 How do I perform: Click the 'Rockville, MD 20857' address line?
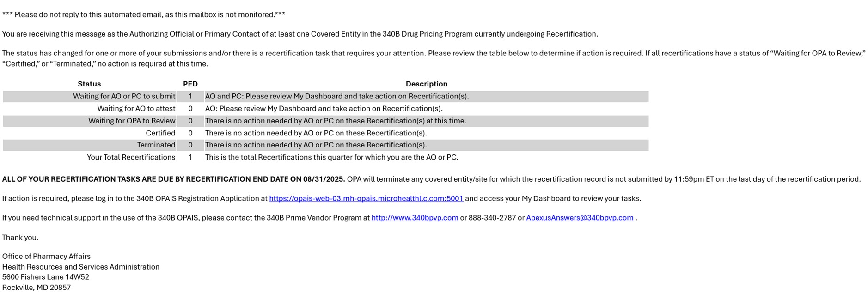[37, 288]
